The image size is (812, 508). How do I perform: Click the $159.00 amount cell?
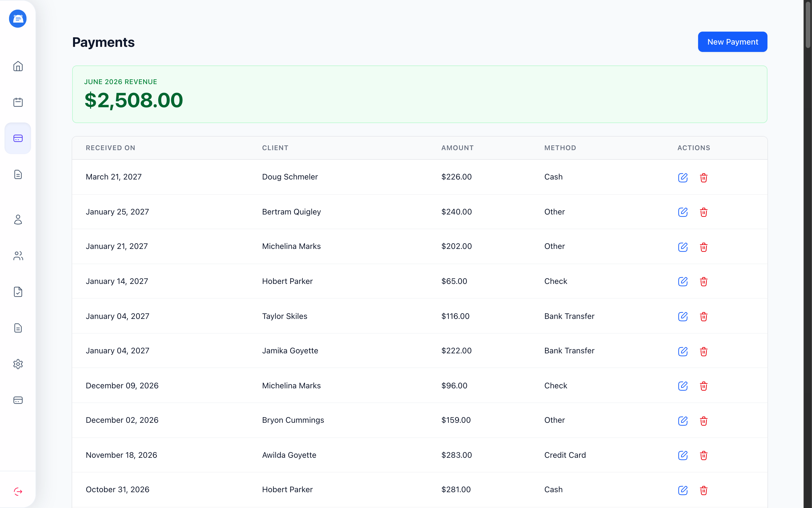click(456, 420)
